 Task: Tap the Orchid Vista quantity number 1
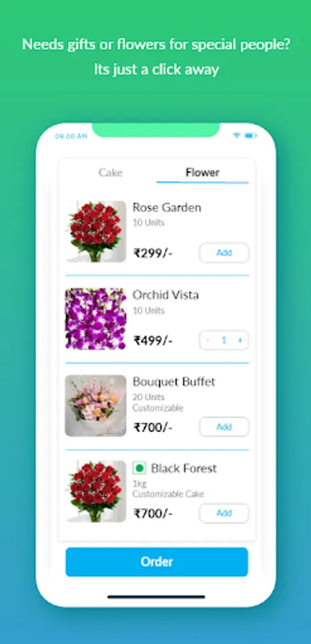[x=224, y=341]
